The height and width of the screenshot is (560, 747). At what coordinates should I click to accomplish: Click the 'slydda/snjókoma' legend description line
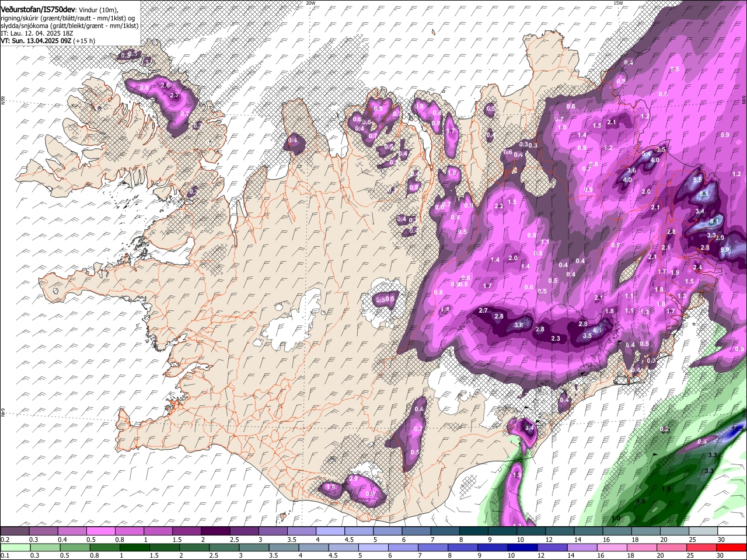coord(69,26)
